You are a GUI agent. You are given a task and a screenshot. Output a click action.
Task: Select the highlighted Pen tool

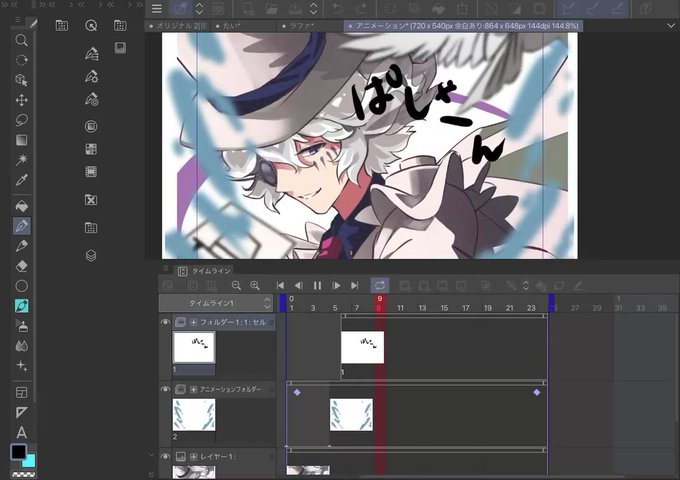tap(21, 225)
